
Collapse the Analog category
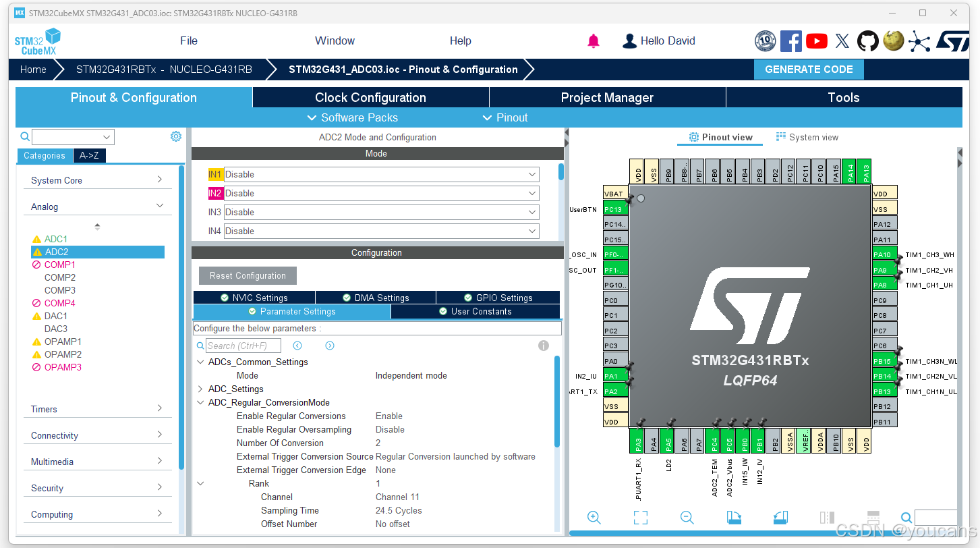pyautogui.click(x=97, y=207)
